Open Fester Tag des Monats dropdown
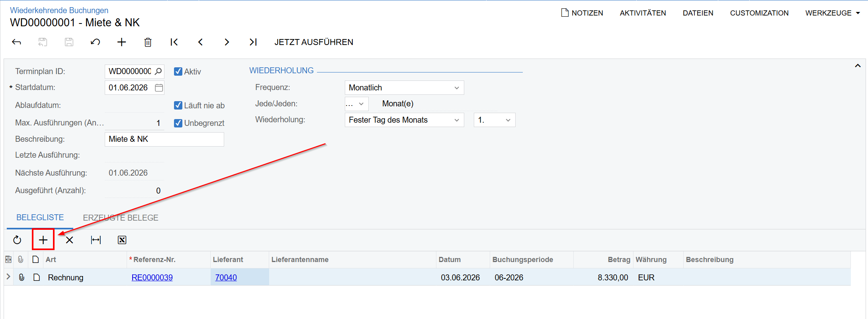The width and height of the screenshot is (868, 319). (404, 120)
